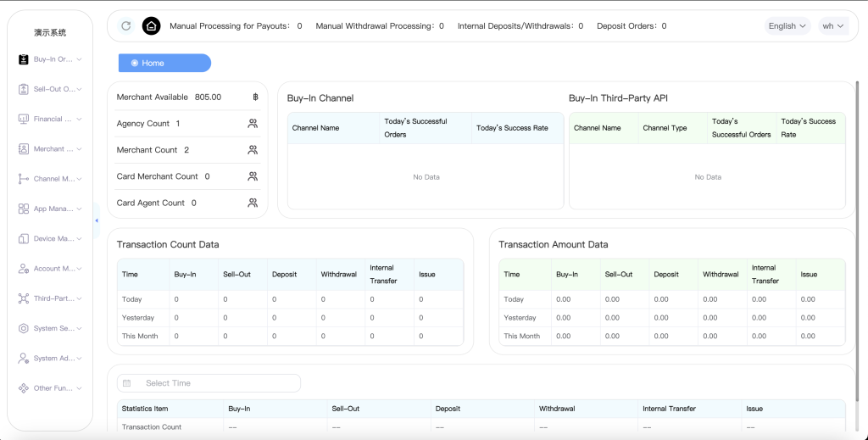Click the currency icon beside Merchant Available

coord(255,97)
